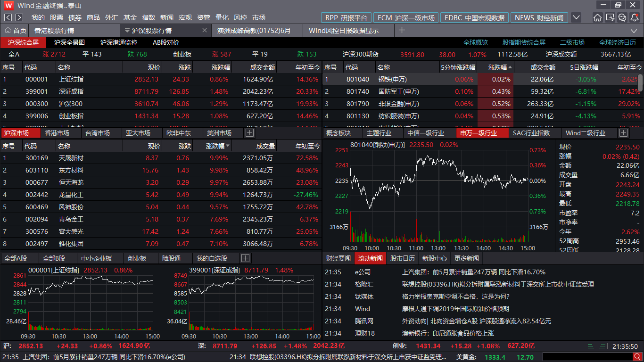Open the 二级市场 link
The image size is (644, 362).
tap(572, 42)
